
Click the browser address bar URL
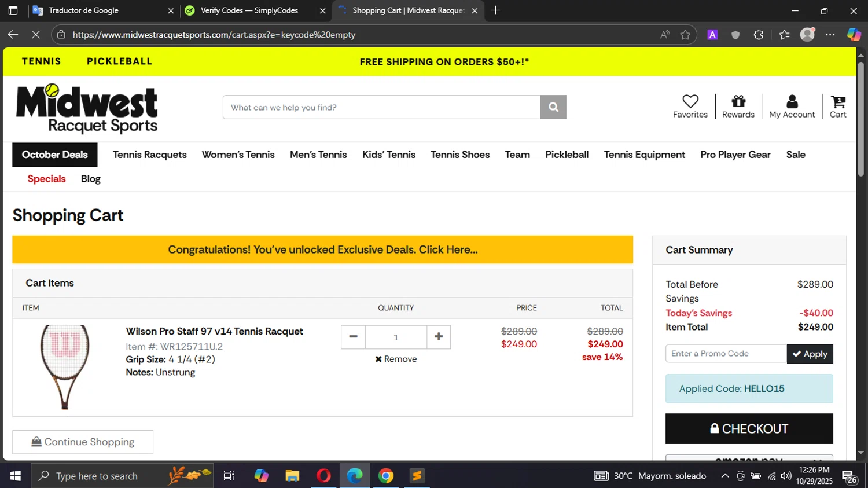tap(214, 35)
